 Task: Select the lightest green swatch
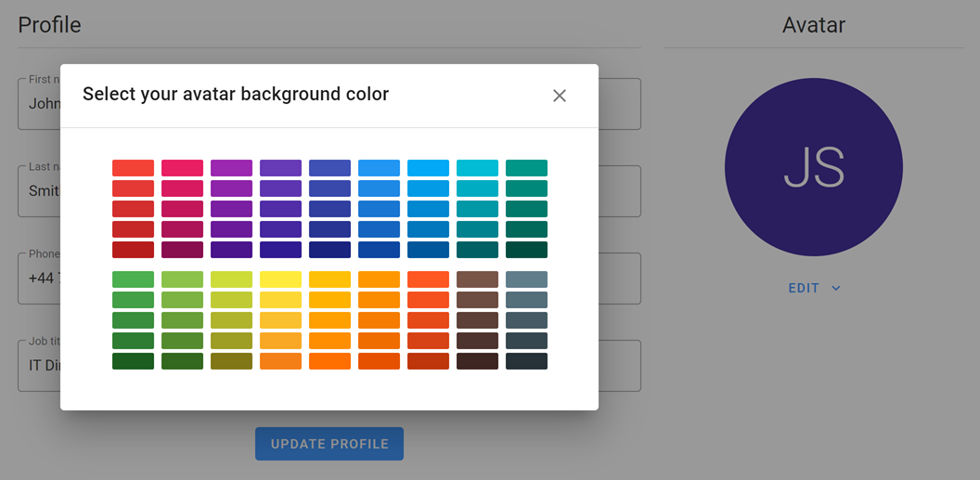(133, 279)
